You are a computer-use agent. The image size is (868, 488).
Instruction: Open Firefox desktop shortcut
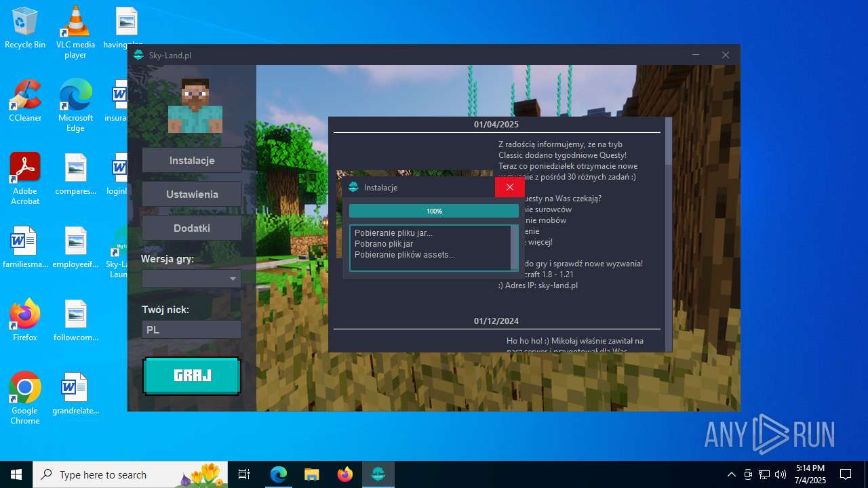[x=25, y=321]
